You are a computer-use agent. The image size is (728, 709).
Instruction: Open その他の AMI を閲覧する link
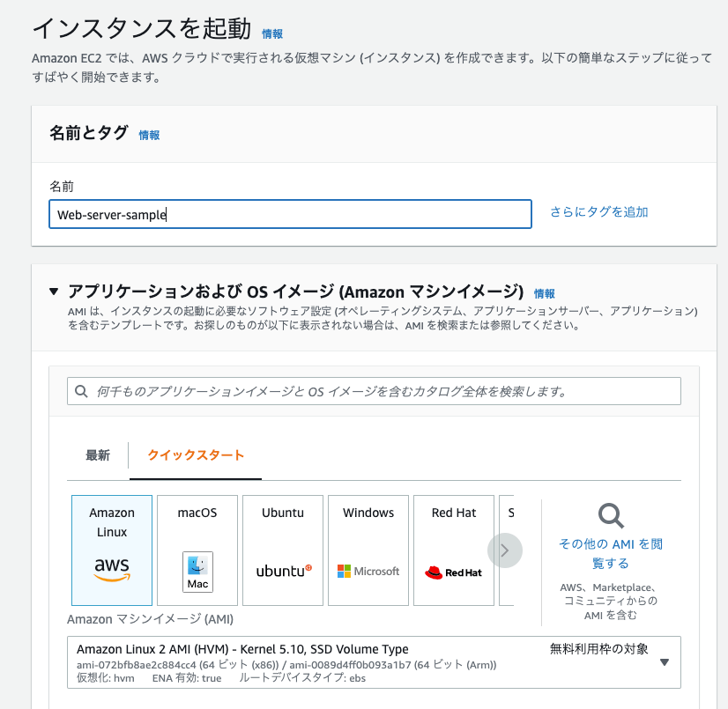(611, 553)
